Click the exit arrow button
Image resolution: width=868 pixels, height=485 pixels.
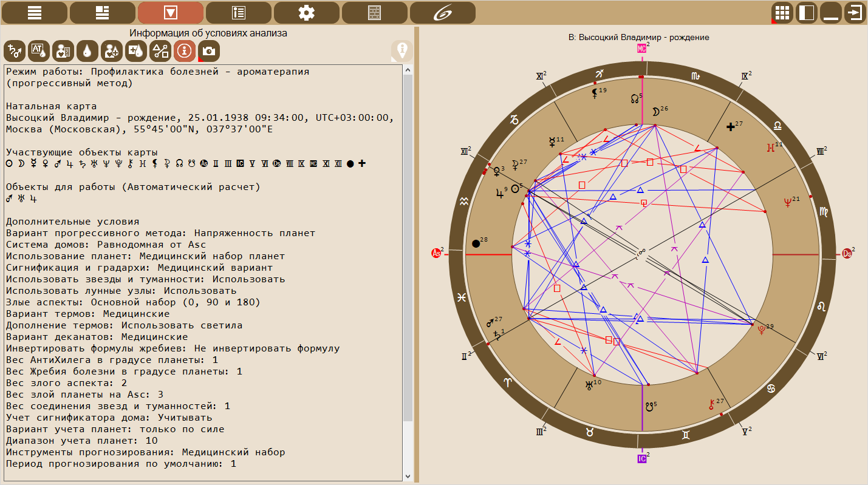click(855, 13)
